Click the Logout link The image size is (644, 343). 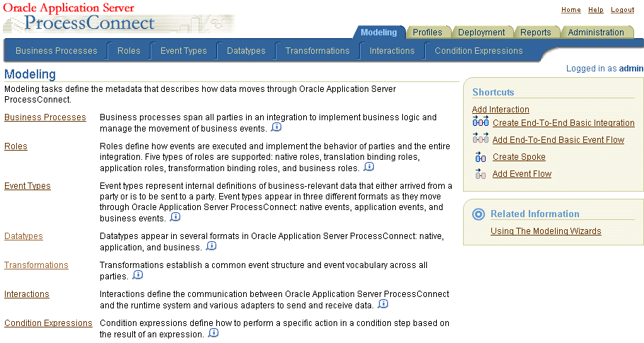[x=622, y=10]
